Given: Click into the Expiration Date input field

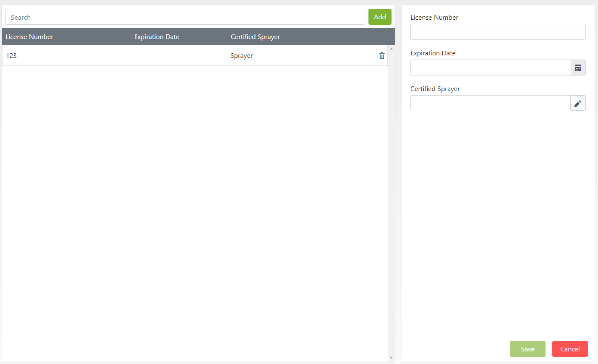Looking at the screenshot, I should [x=490, y=68].
